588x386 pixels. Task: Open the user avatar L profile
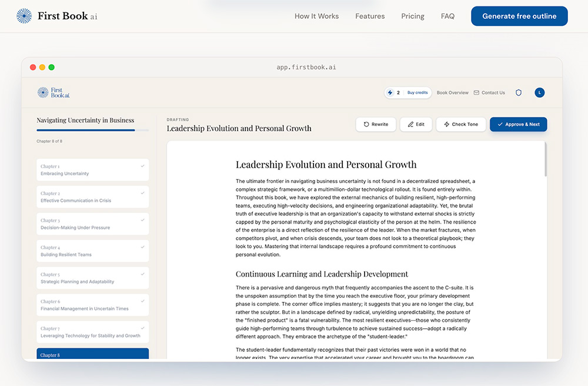pos(539,92)
